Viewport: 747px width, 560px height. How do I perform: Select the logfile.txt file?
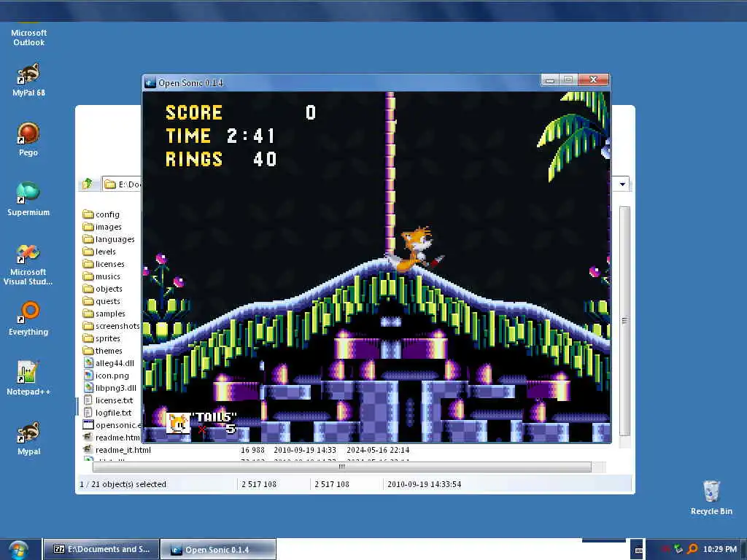pyautogui.click(x=107, y=413)
